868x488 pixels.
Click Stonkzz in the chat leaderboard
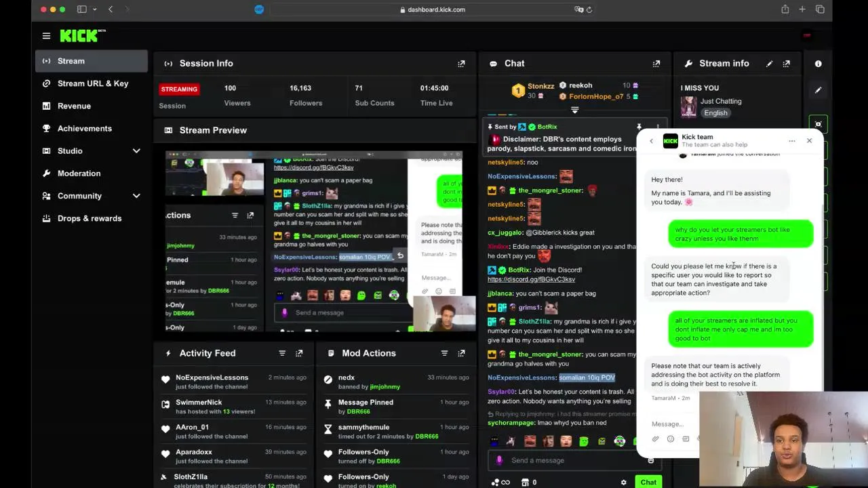tap(541, 86)
